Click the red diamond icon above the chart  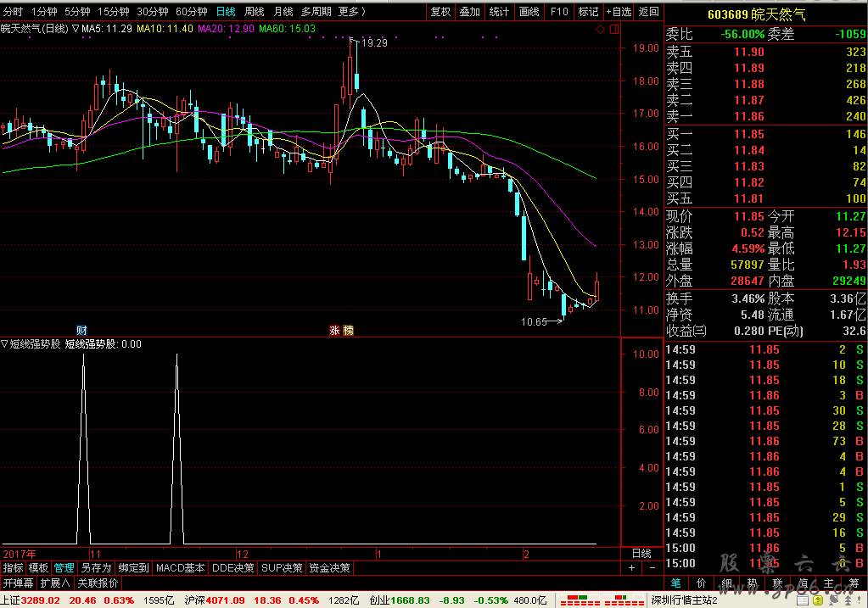[600, 30]
